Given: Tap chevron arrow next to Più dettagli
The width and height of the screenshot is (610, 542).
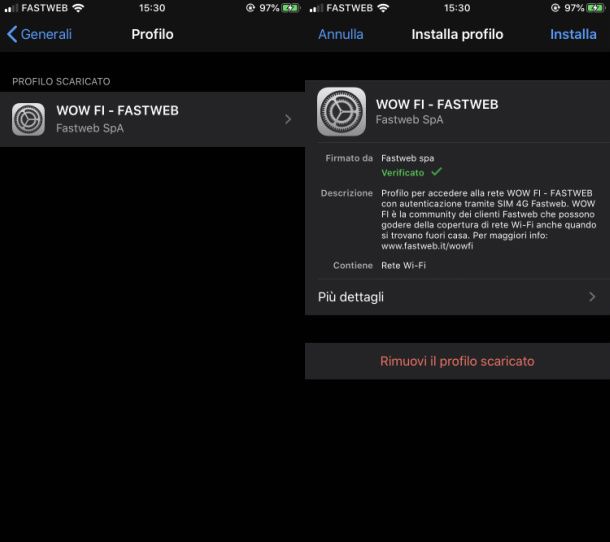Looking at the screenshot, I should point(592,297).
